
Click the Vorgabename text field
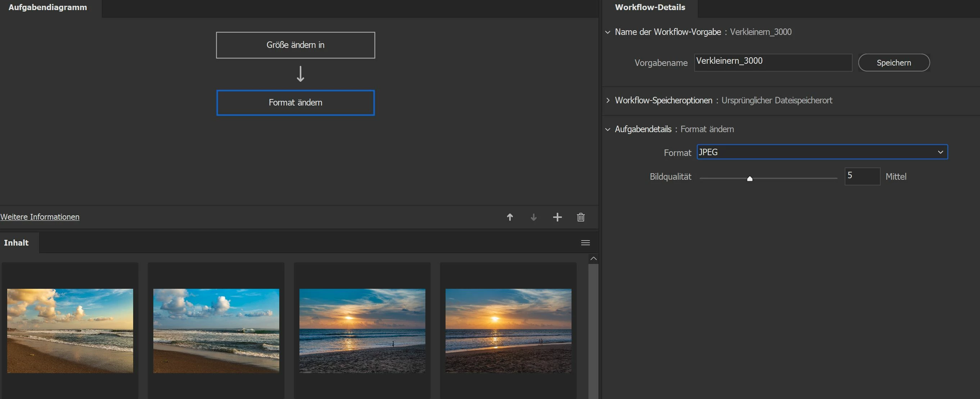(x=772, y=62)
